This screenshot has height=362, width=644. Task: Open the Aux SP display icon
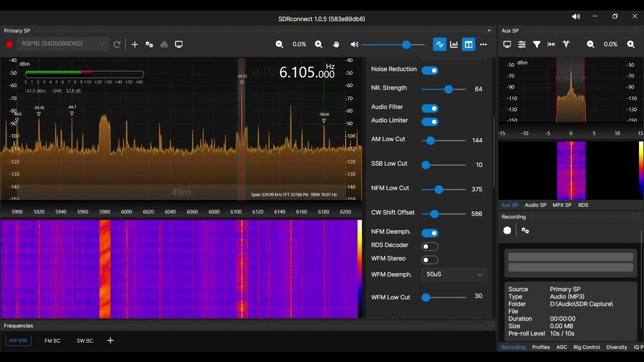point(507,44)
